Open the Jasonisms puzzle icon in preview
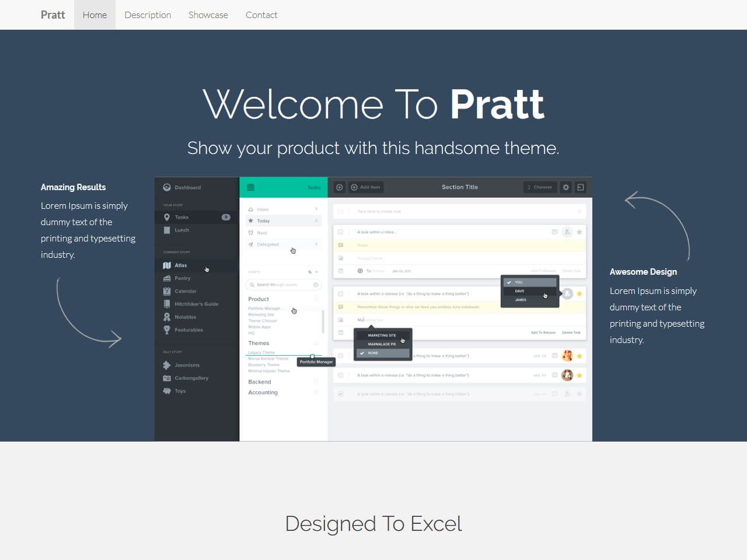 (x=167, y=365)
